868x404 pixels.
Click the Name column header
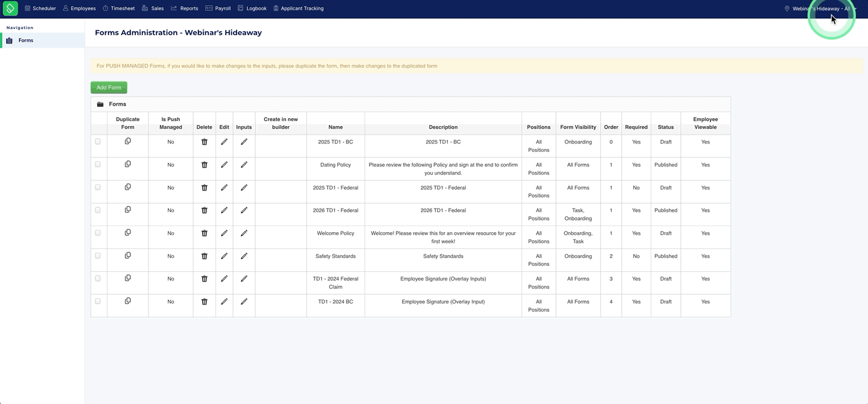tap(336, 127)
